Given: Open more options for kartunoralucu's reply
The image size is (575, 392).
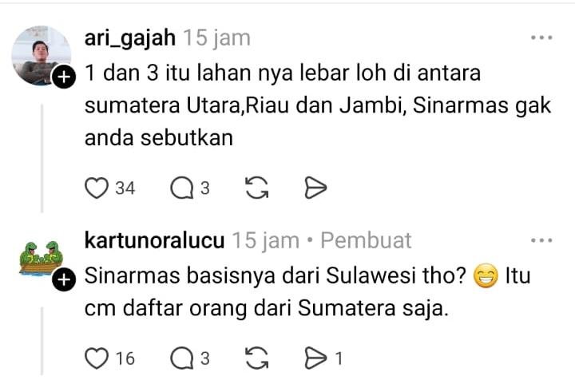Looking at the screenshot, I should pos(541,240).
